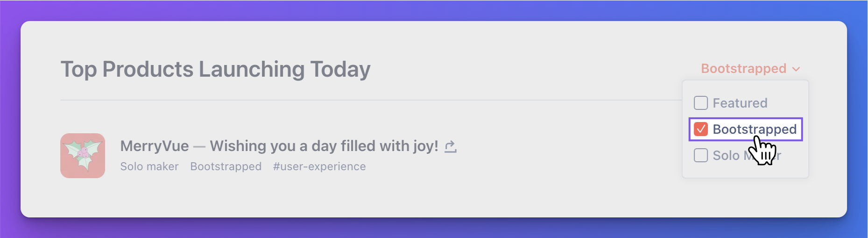Click empty space inside the filter dropdown panel

pyautogui.click(x=746, y=170)
